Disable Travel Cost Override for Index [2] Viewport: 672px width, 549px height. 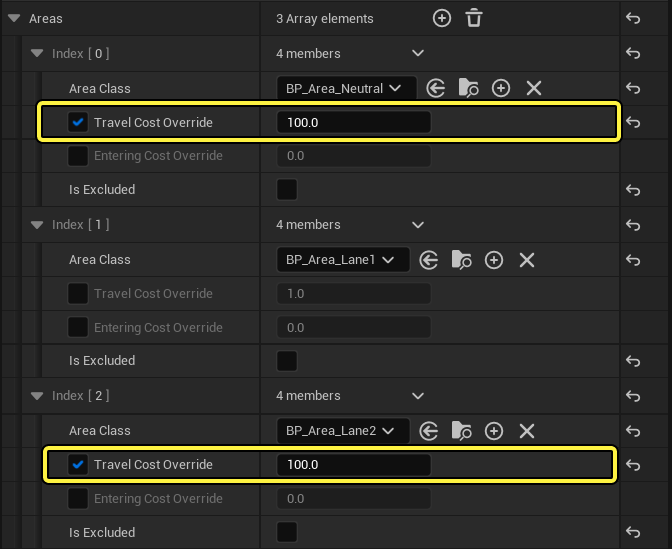click(x=78, y=465)
